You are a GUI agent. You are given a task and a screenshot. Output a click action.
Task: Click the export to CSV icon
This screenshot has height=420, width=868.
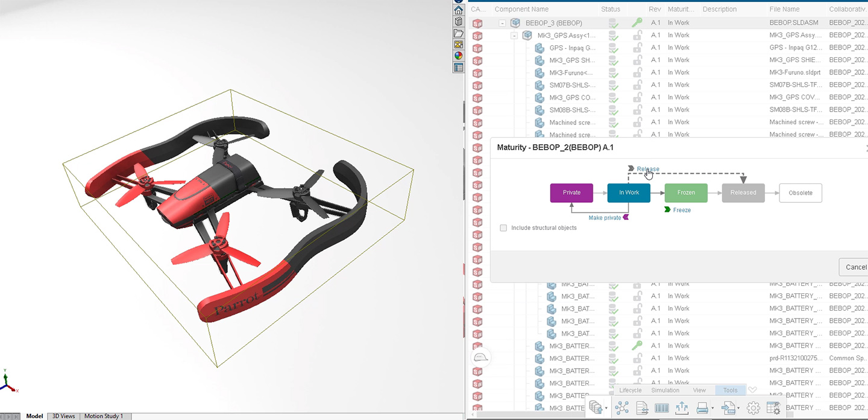[728, 407]
